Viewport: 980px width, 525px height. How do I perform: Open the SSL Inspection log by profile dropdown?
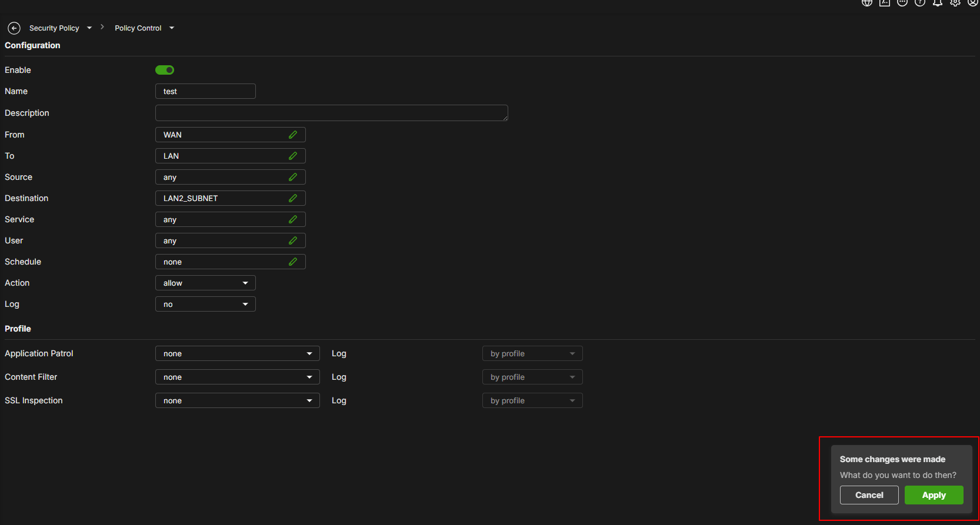click(532, 400)
